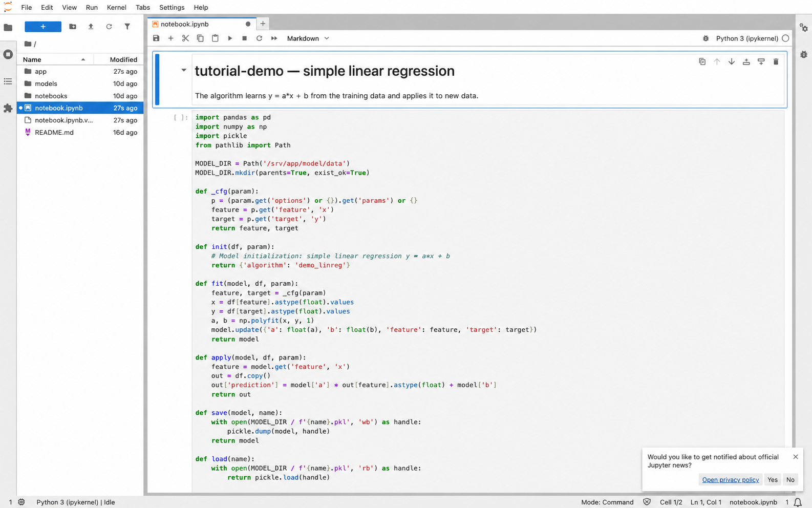Screen dimensions: 812x508
Task: Open notifications bell in status bar
Action: coord(798,502)
